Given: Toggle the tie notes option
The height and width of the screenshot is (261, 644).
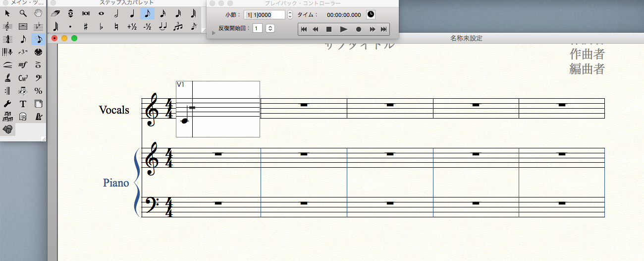Looking at the screenshot, I should click(x=162, y=26).
